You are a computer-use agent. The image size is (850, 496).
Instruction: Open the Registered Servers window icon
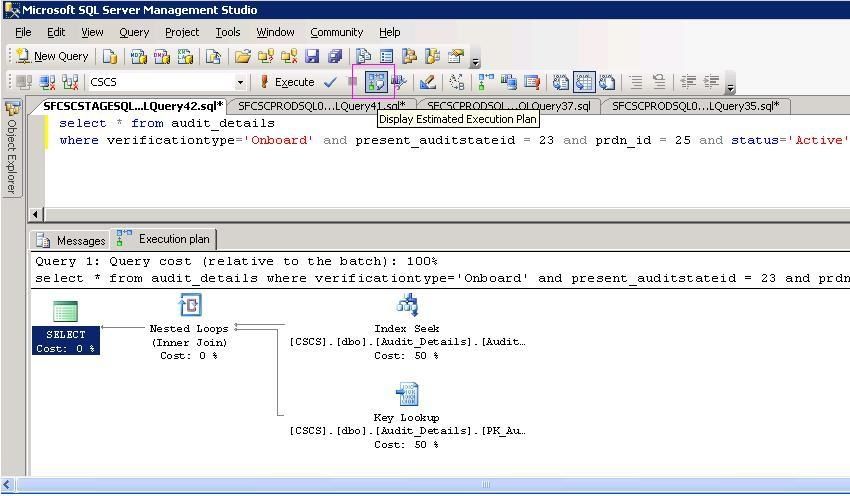click(x=363, y=56)
